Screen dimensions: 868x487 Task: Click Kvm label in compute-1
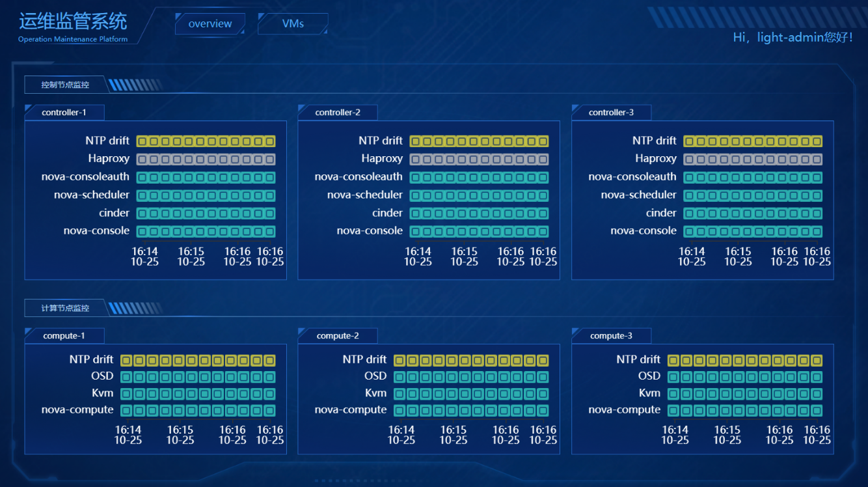pos(103,393)
